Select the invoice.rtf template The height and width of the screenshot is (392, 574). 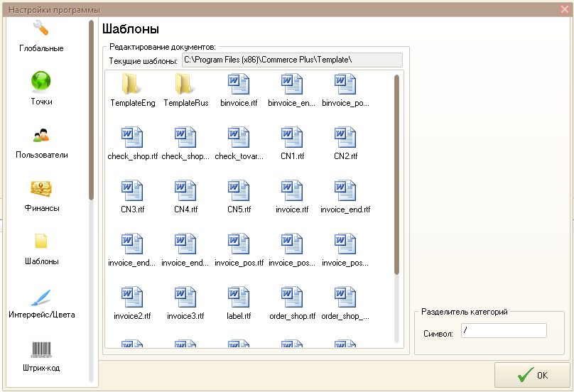[x=292, y=197]
